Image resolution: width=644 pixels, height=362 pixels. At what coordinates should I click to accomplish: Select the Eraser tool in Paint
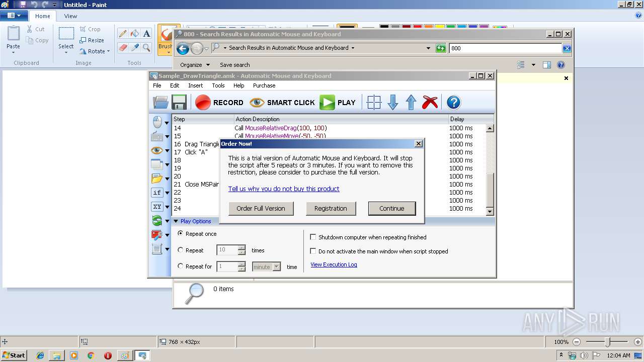(x=122, y=47)
